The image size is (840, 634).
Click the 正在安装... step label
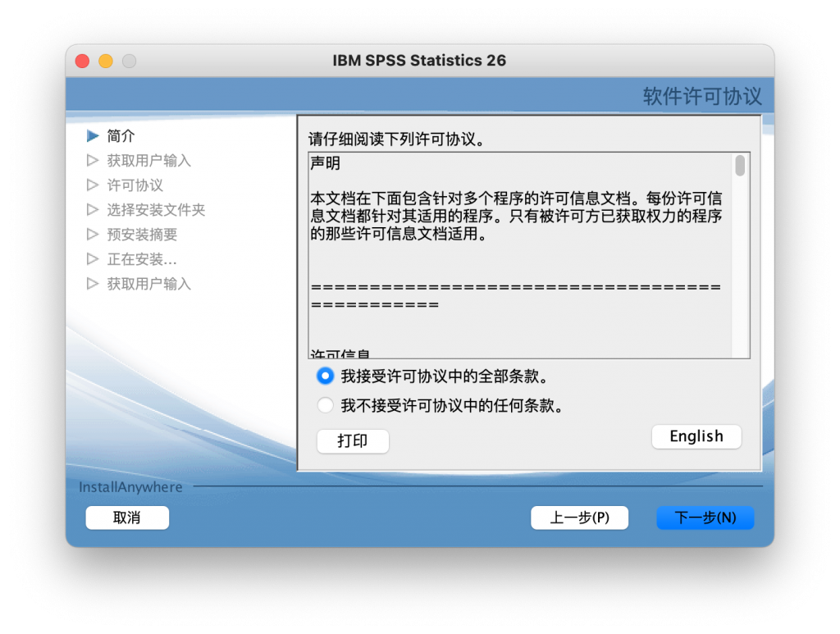click(x=142, y=259)
